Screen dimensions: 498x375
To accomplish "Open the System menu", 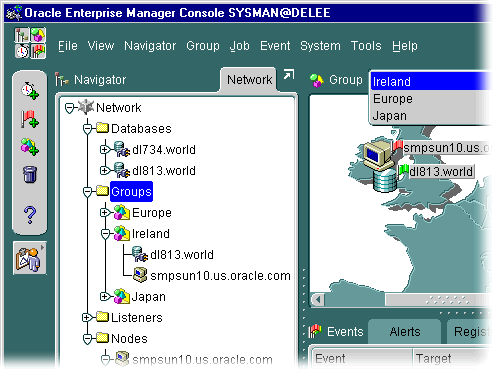I will (x=320, y=46).
